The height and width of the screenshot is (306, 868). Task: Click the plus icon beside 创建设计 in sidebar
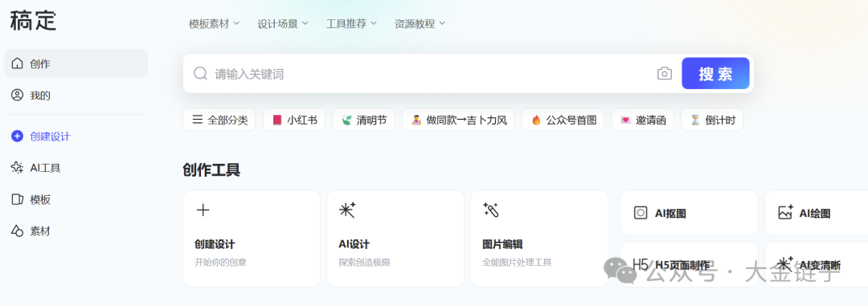point(18,136)
